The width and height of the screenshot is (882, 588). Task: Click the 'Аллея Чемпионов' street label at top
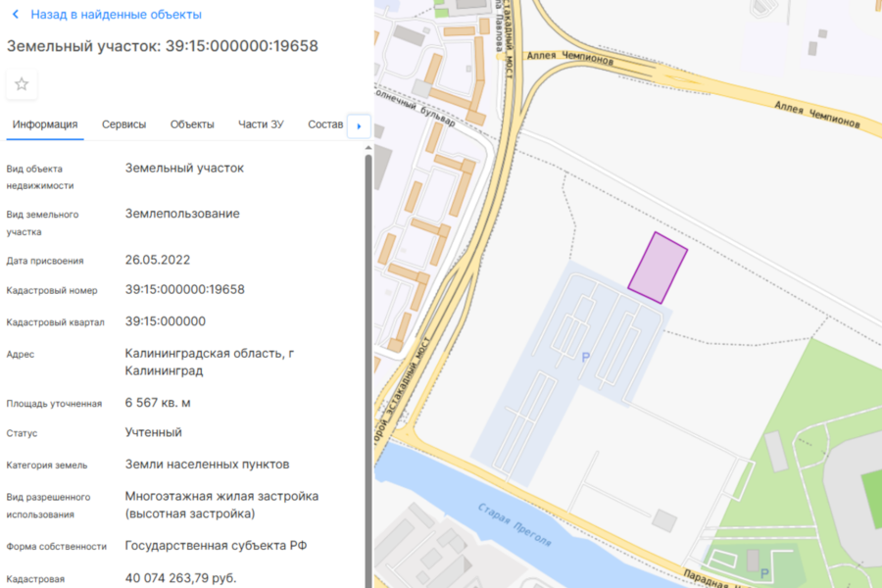[x=570, y=59]
